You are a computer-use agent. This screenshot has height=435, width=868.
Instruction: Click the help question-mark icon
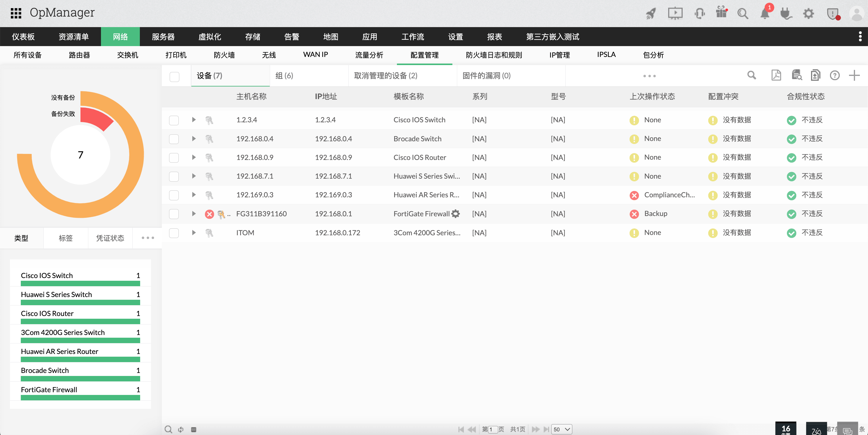834,75
